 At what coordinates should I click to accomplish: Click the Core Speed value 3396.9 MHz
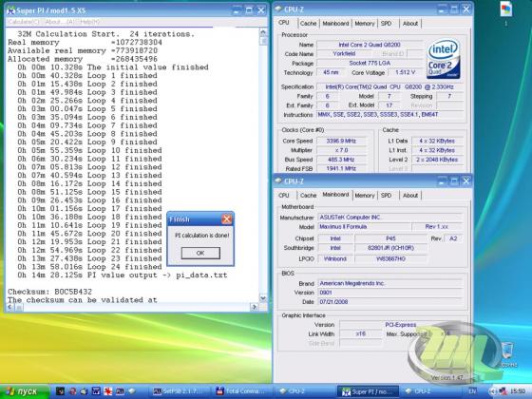[341, 141]
